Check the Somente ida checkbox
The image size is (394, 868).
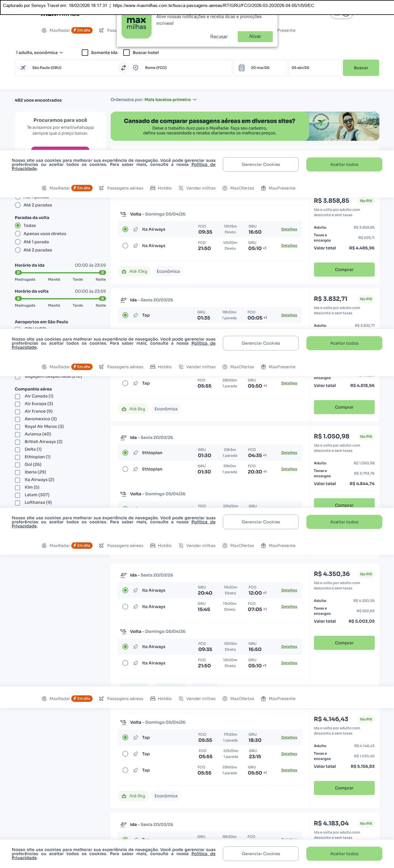pos(85,53)
